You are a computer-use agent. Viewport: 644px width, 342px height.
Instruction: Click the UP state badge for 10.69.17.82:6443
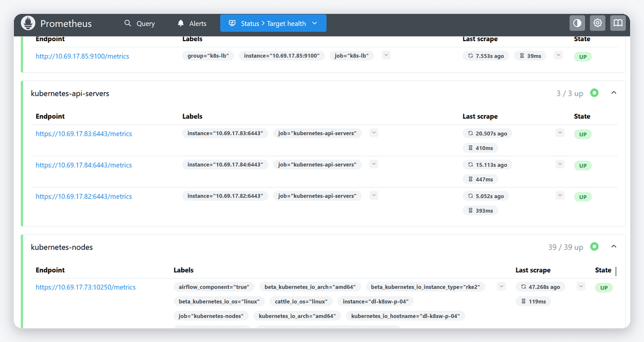(x=583, y=197)
